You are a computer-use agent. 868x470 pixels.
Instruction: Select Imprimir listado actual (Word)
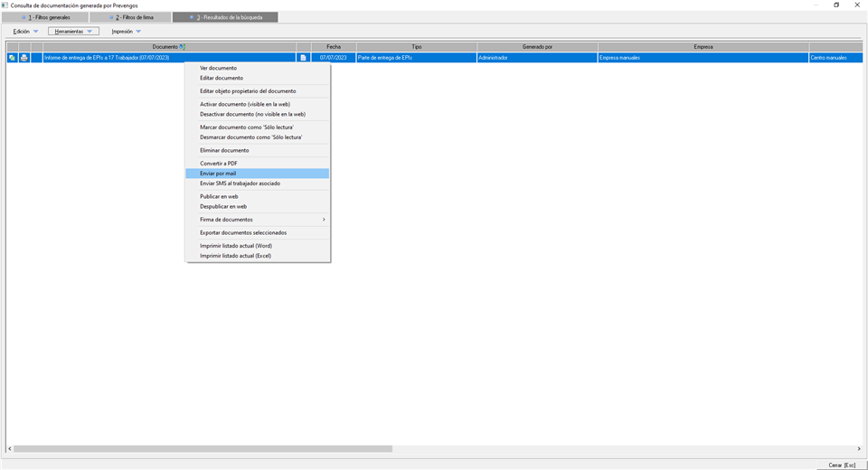pyautogui.click(x=258, y=246)
